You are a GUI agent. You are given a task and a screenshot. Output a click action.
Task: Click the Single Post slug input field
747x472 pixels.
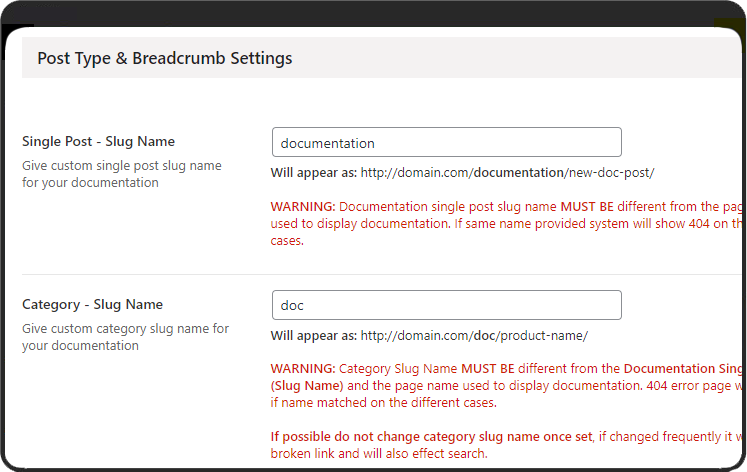pyautogui.click(x=446, y=142)
